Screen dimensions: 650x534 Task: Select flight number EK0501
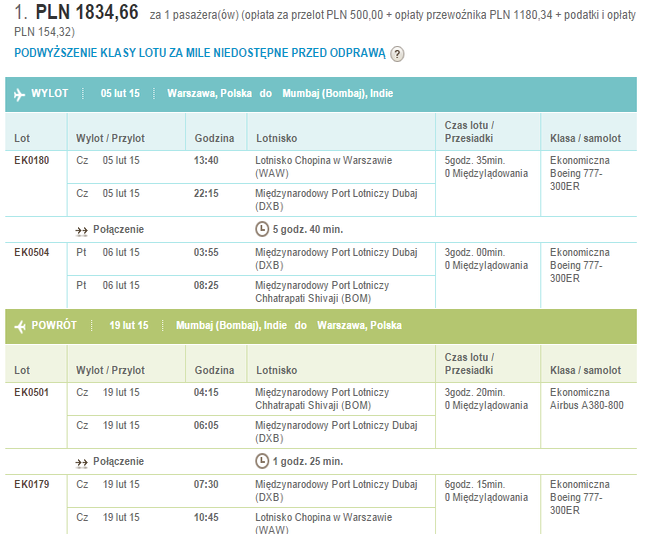point(32,393)
